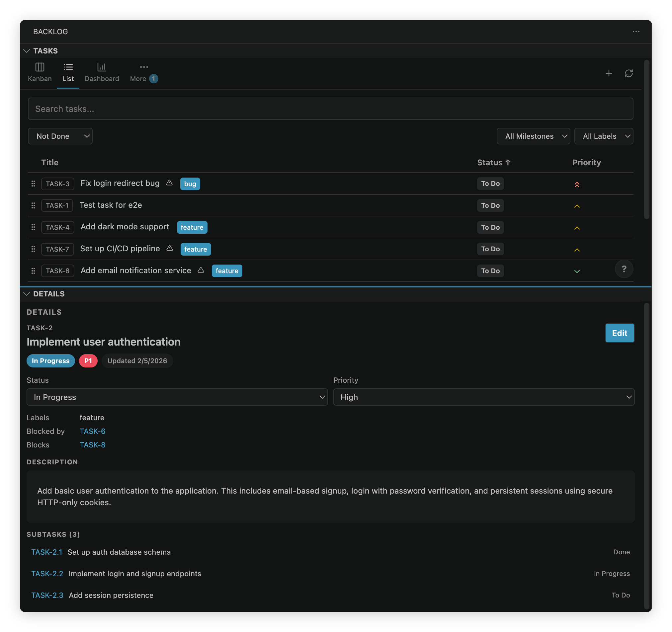Click the task description text box
The width and height of the screenshot is (672, 632).
pyautogui.click(x=330, y=497)
